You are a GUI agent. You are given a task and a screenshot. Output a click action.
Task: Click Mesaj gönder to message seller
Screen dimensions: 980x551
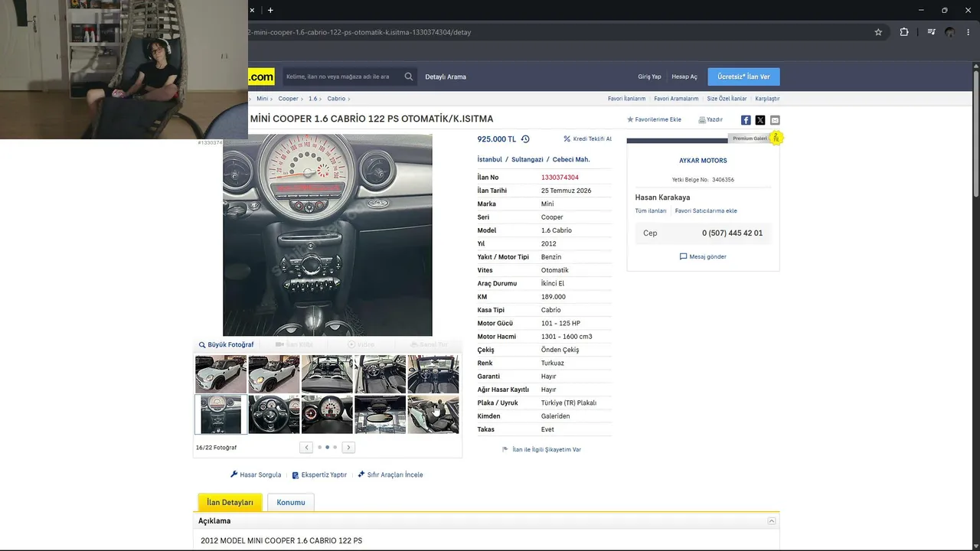click(x=703, y=256)
